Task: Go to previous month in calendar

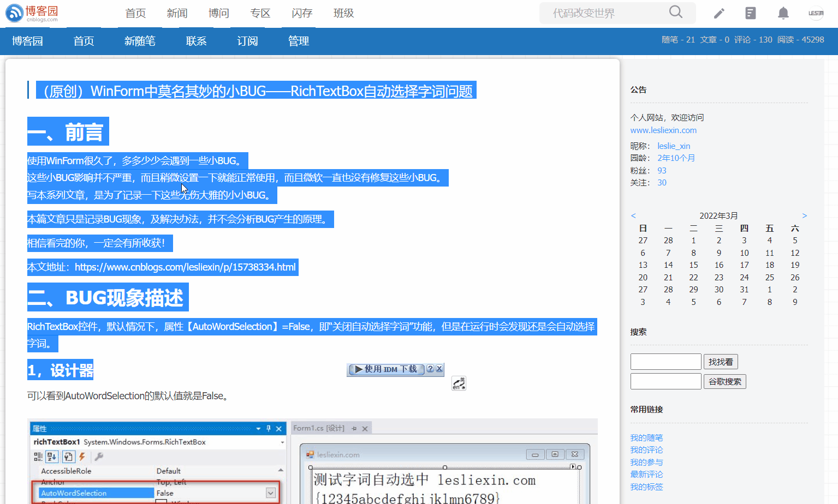Action: (x=633, y=216)
